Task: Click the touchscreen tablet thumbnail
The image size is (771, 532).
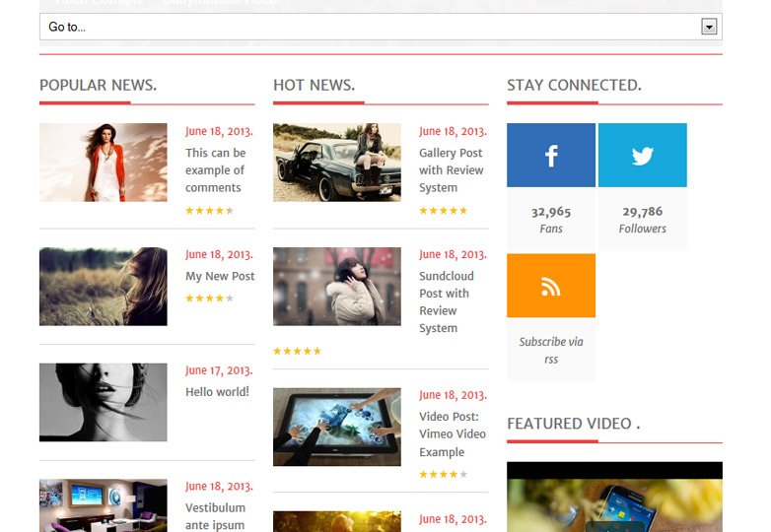Action: click(337, 427)
